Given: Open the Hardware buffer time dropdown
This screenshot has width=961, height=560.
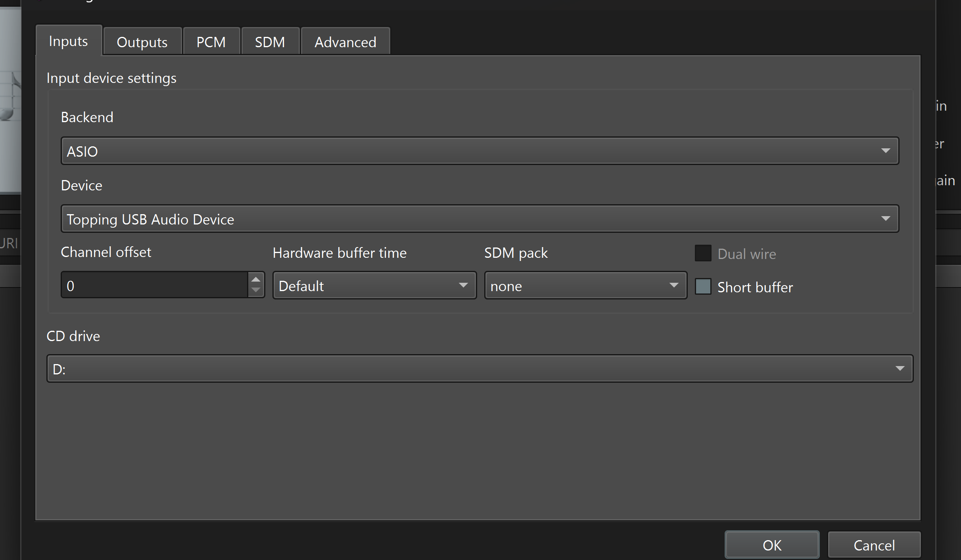Looking at the screenshot, I should click(x=374, y=286).
